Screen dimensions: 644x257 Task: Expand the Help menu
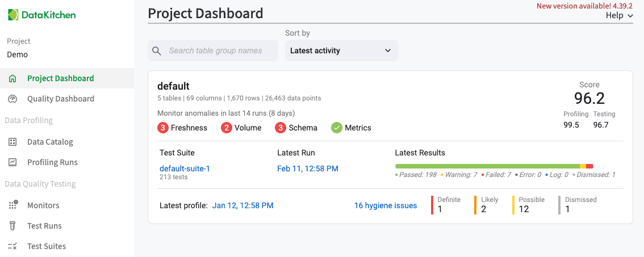coord(619,15)
